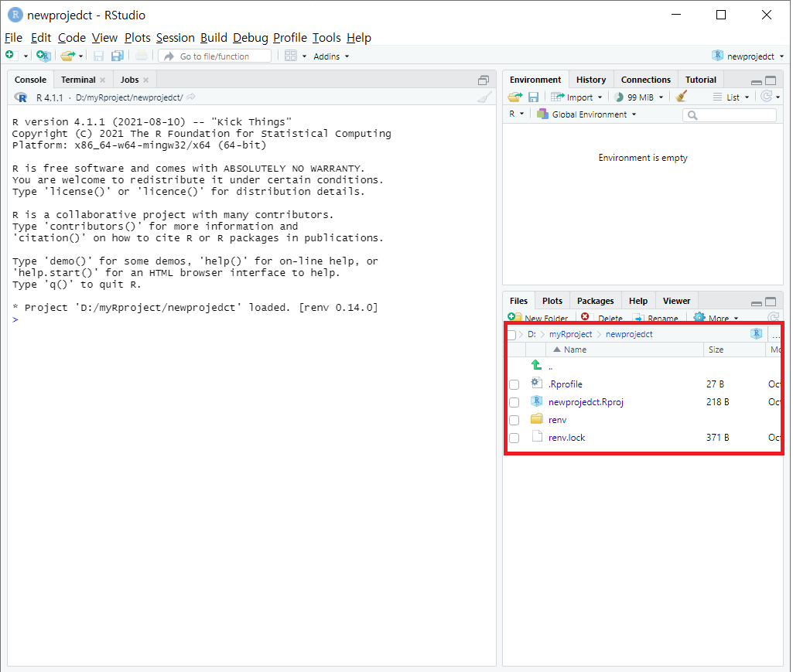Viewport: 793px width, 672px height.
Task: Clear environment objects with broom icon
Action: 682,97
